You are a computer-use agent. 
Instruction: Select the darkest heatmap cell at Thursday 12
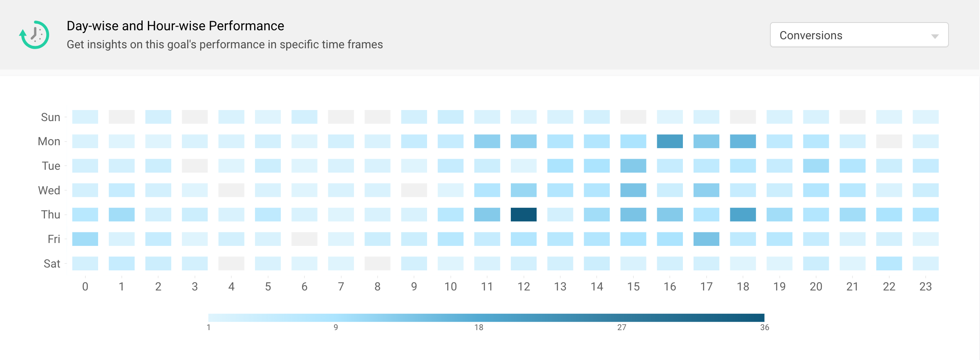pos(524,214)
